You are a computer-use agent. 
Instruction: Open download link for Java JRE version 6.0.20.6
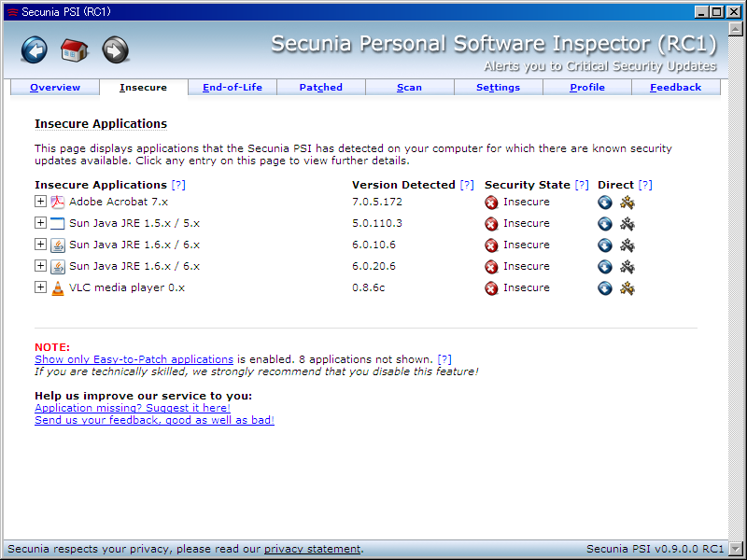[x=605, y=267]
